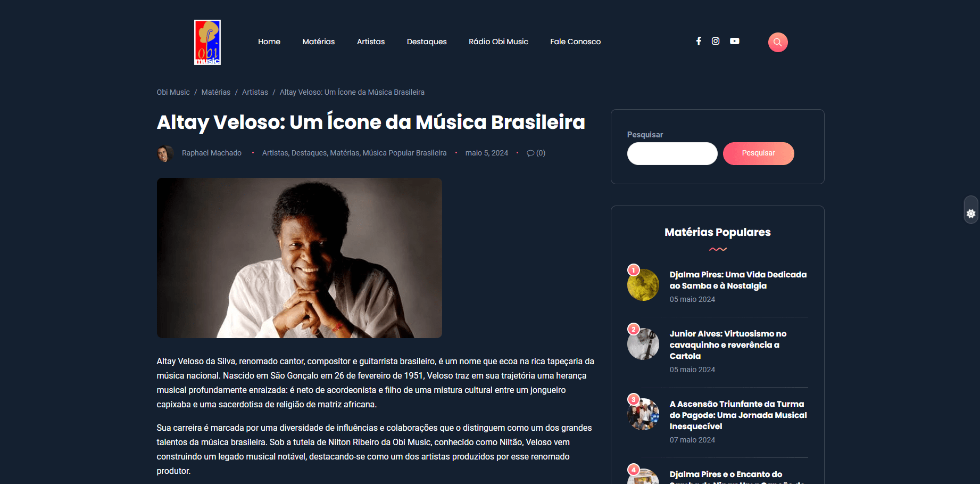
Task: Click the Altay Veloso portrait image
Action: click(300, 258)
